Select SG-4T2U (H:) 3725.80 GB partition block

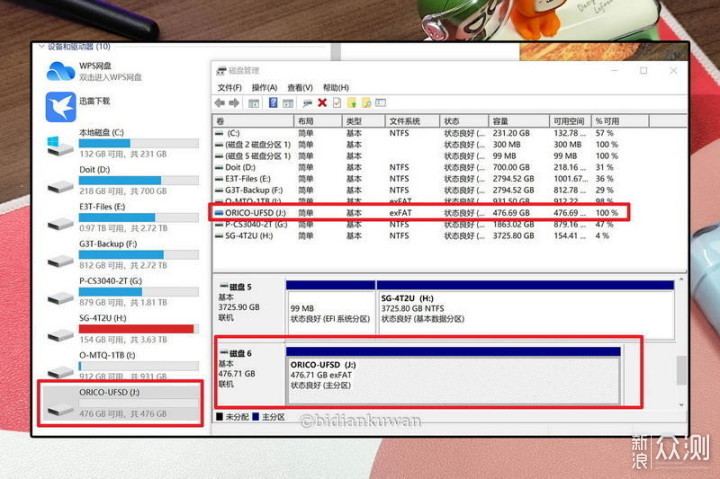525,308
